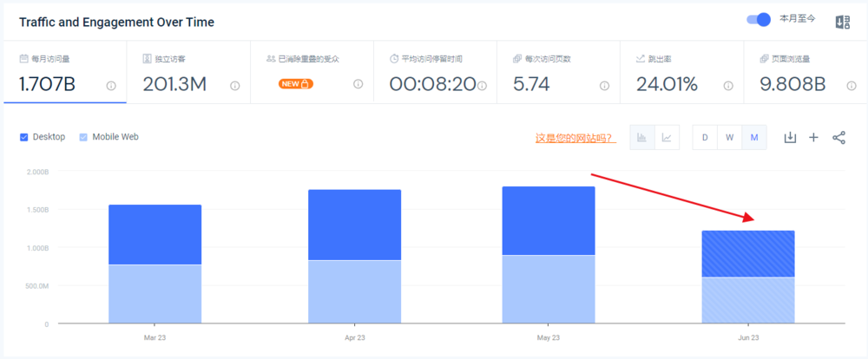Click the plus icon above chart
This screenshot has width=868, height=359.
pyautogui.click(x=813, y=137)
